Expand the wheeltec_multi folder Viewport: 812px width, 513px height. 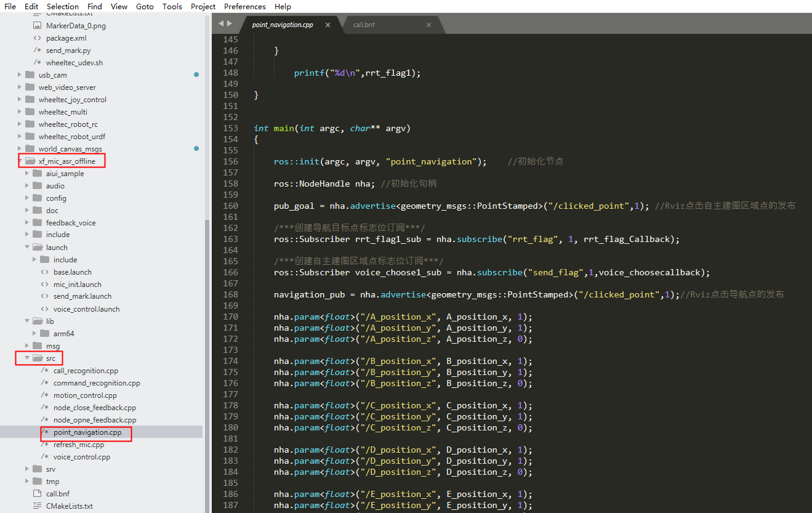20,112
